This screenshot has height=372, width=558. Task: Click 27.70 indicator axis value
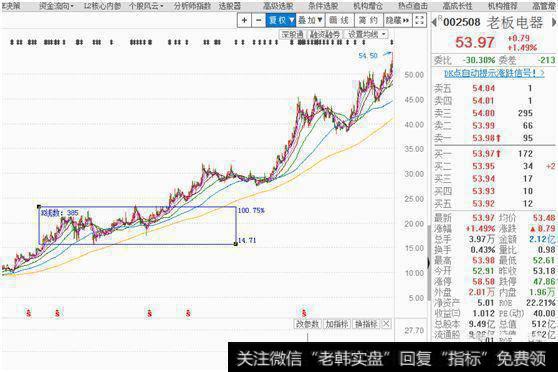pyautogui.click(x=414, y=331)
